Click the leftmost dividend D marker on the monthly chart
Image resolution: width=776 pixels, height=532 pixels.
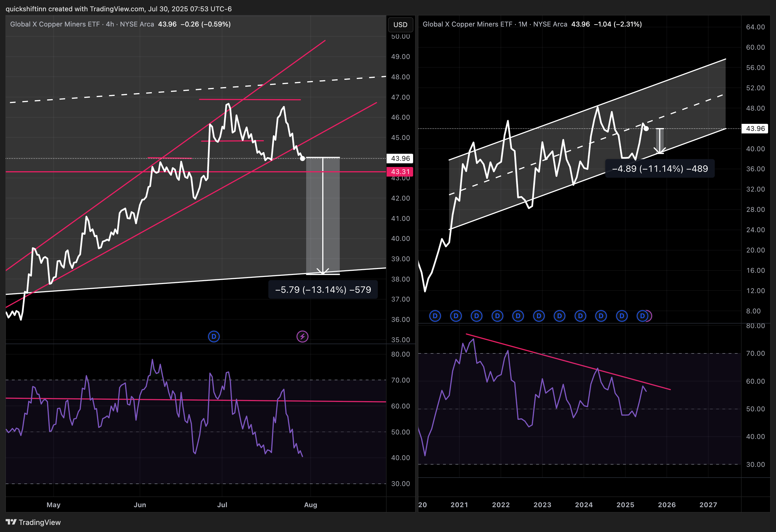[x=435, y=316]
